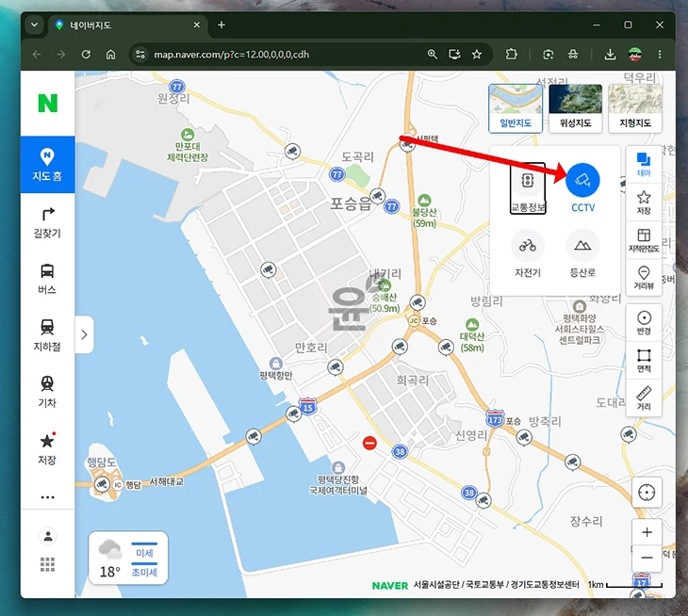Open 지하철 subway menu
The width and height of the screenshot is (688, 616).
[x=47, y=335]
